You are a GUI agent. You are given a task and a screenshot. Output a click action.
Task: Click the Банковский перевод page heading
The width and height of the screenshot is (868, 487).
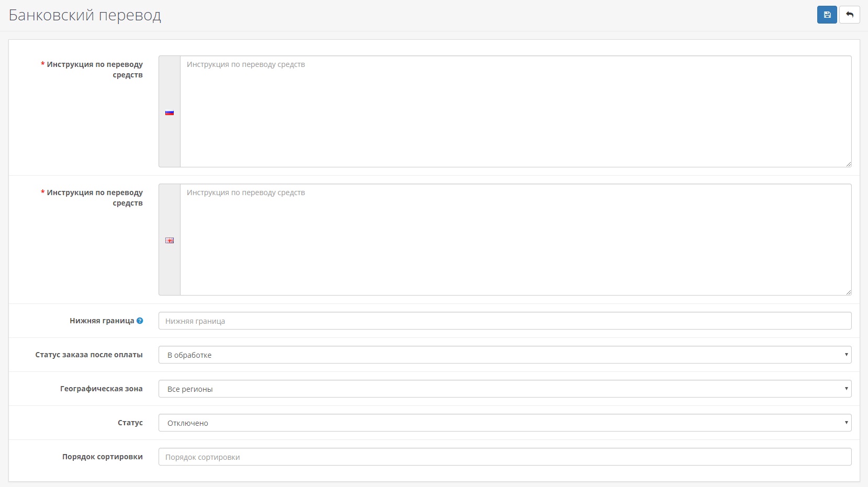85,15
